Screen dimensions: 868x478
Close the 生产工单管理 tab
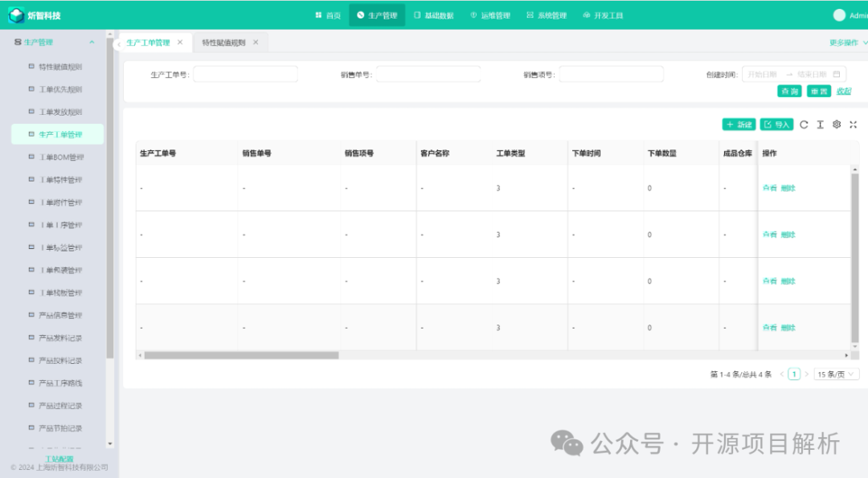point(180,43)
